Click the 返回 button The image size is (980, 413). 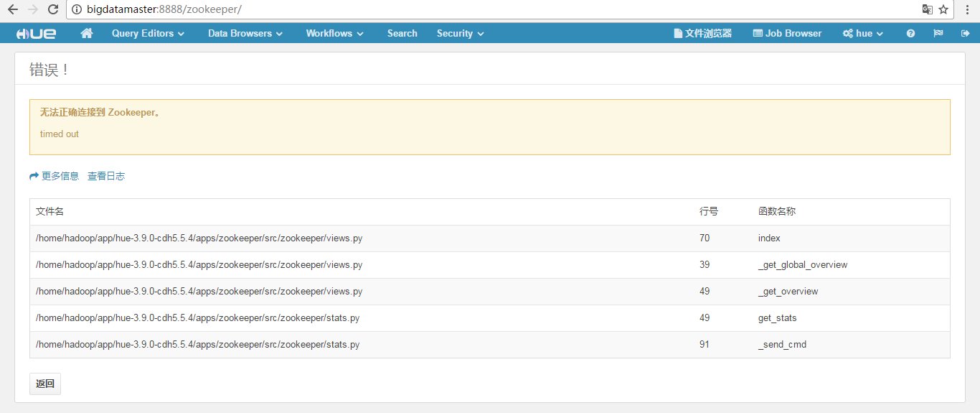45,384
